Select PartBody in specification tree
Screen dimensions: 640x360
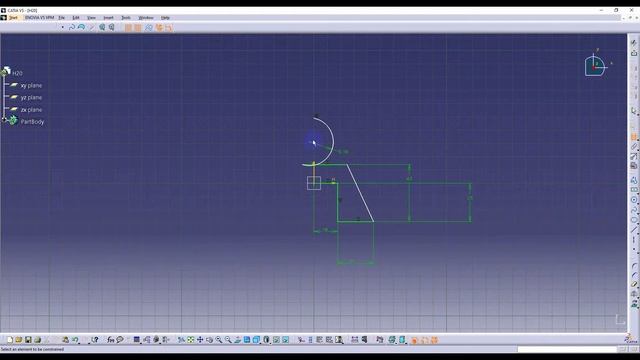32,122
